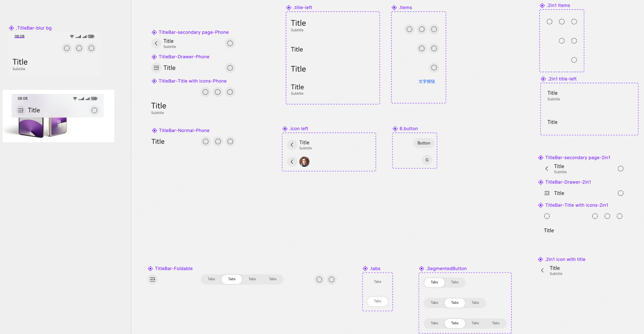
Task: Click back chevron in TitleBar-secondary page-2in1
Action: point(547,169)
